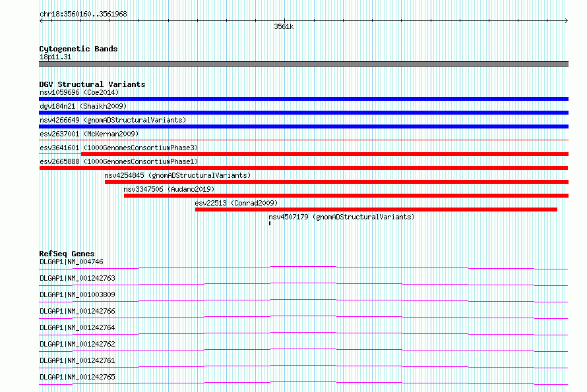
Task: Select DLGAP1|NM_001242762 transcript label
Action: coord(77,344)
